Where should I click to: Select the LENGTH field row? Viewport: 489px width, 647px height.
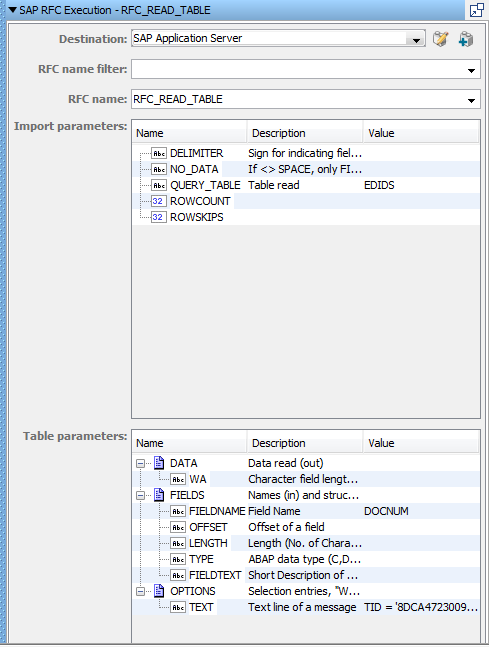pyautogui.click(x=306, y=543)
